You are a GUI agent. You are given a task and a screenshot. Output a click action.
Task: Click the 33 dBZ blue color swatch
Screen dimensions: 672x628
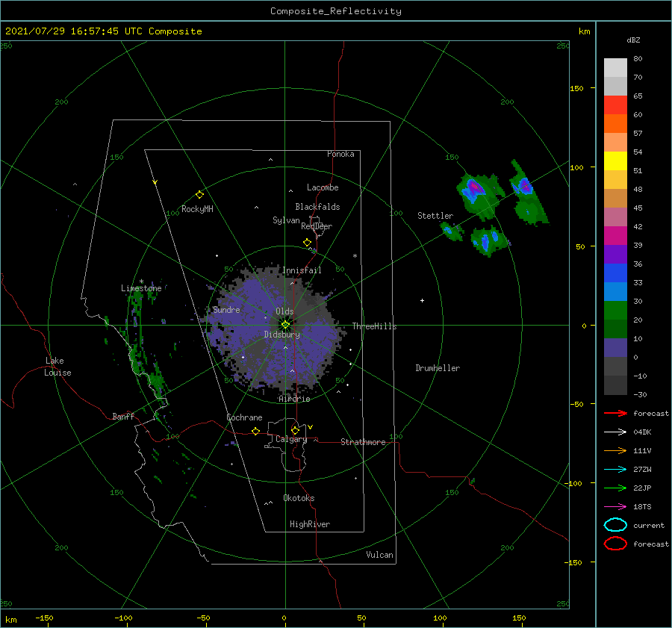coord(615,273)
